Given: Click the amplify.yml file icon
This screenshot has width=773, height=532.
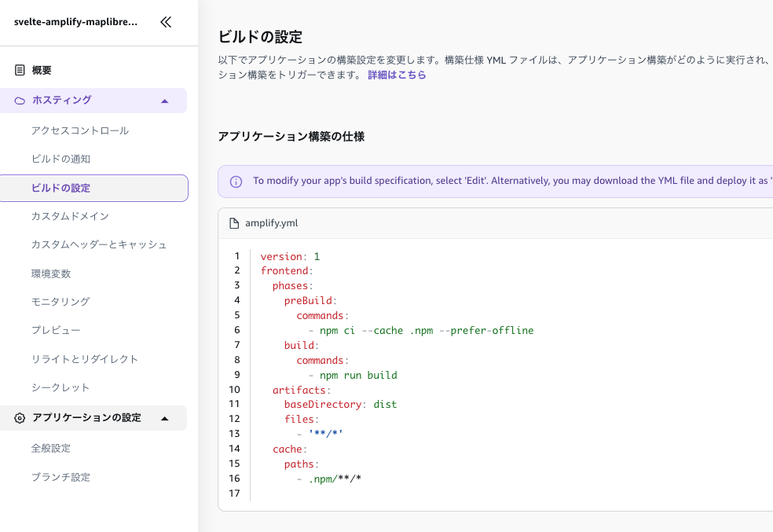Looking at the screenshot, I should pos(234,223).
